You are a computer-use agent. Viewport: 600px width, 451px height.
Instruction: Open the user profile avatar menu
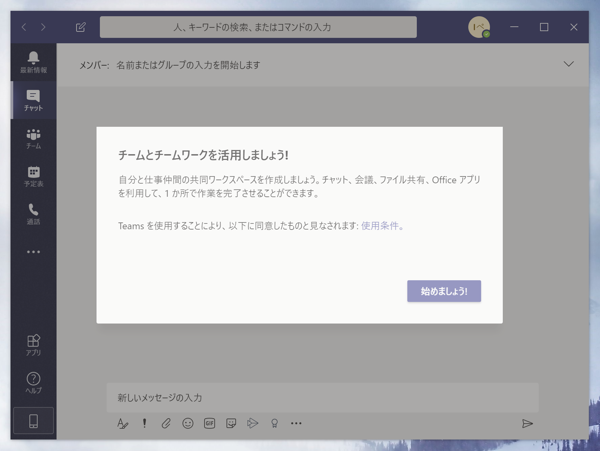479,27
